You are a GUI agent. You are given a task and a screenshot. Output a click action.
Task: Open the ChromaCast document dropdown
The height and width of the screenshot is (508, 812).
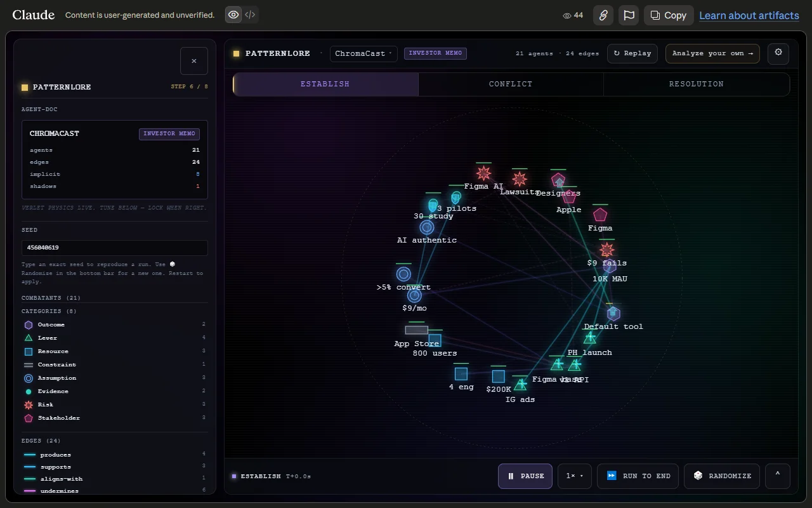pos(363,53)
